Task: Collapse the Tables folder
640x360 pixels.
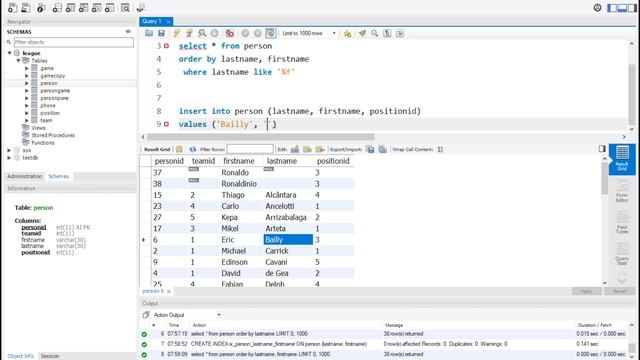Action: pos(18,60)
